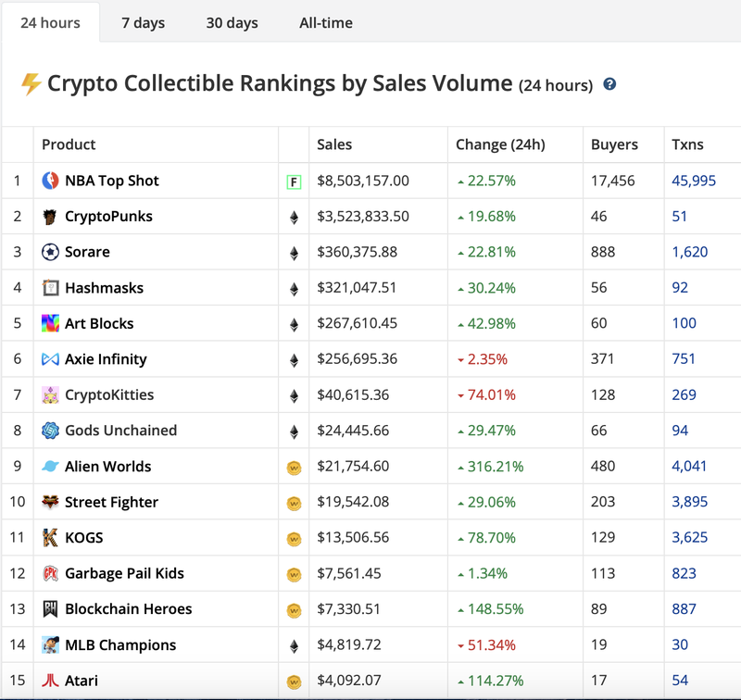Click the KOGS logo icon
Screen dimensions: 741x700
point(50,538)
